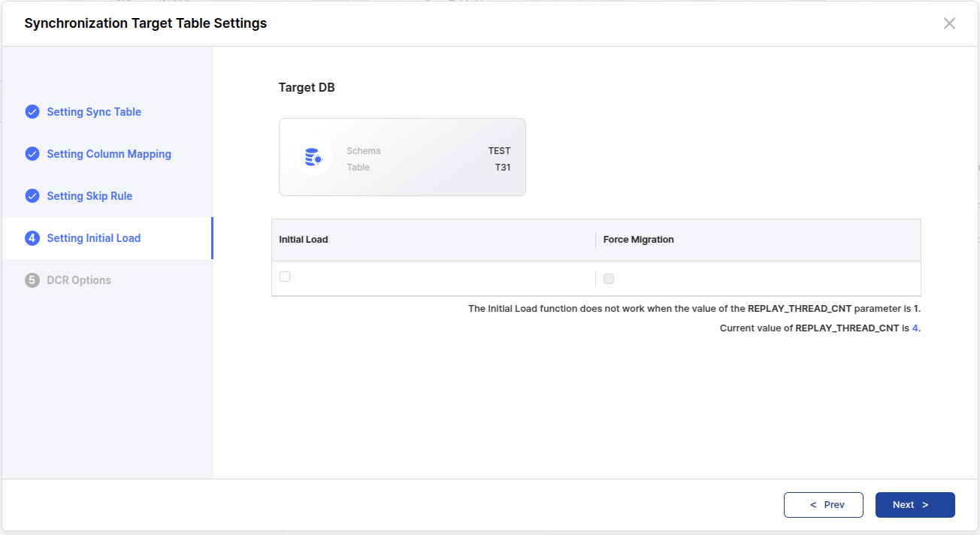The height and width of the screenshot is (535, 980).
Task: Select the Setting Initial Load step label
Action: (x=94, y=238)
